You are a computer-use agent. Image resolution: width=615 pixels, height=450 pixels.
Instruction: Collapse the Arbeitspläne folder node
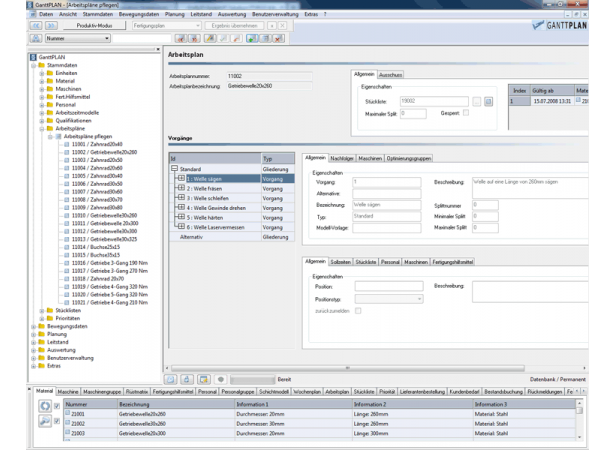click(x=42, y=128)
